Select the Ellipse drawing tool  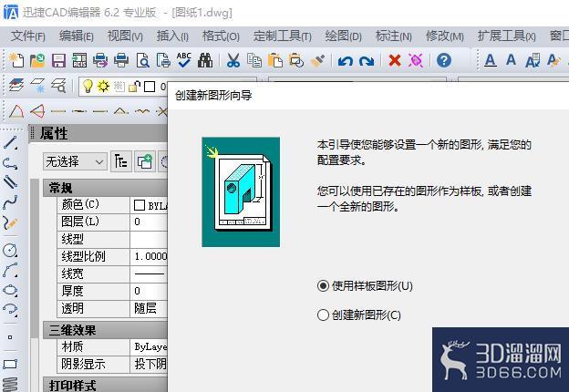tap(10, 290)
